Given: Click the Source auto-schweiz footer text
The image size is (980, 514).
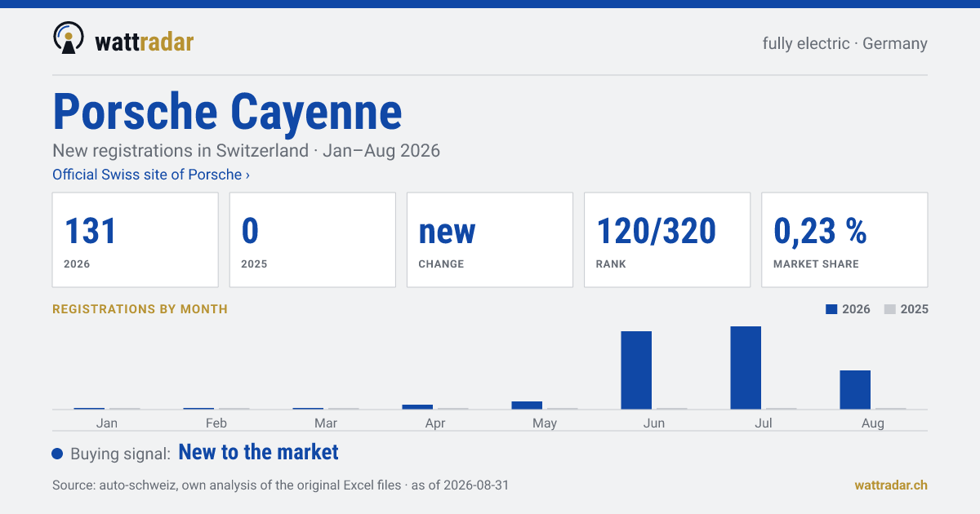Looking at the screenshot, I should point(280,485).
